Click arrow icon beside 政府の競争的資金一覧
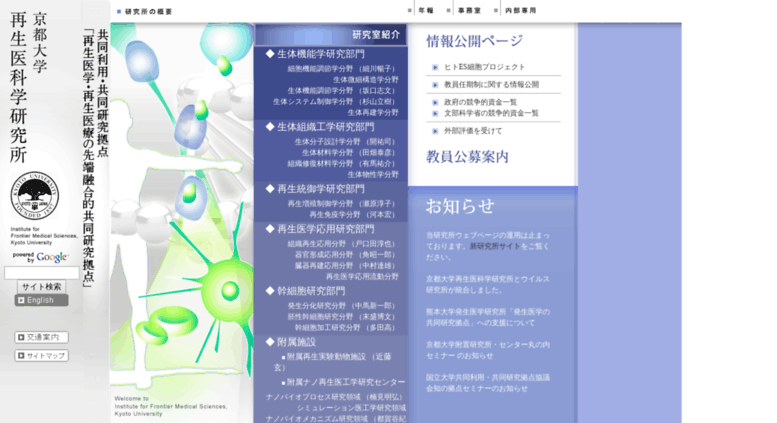This screenshot has height=423, width=777. (x=435, y=103)
